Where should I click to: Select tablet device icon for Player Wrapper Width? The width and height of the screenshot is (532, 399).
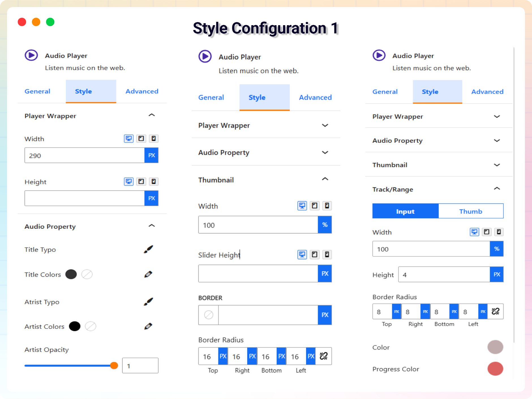[141, 139]
